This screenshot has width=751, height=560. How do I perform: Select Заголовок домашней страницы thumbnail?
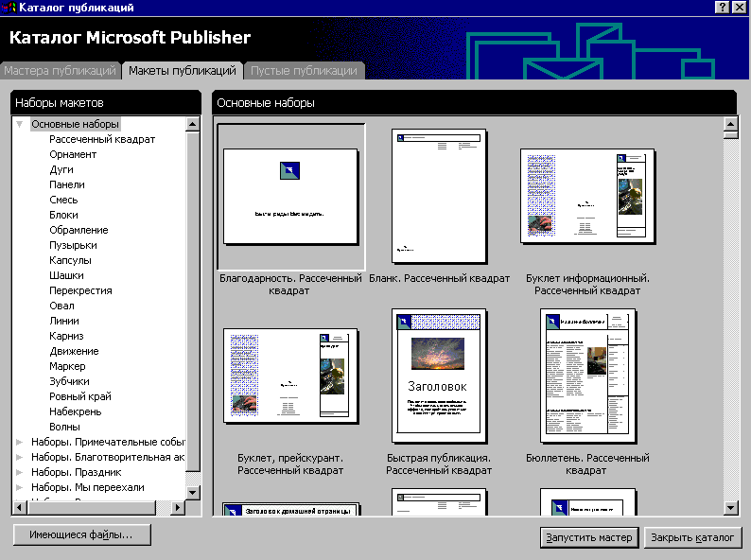290,509
